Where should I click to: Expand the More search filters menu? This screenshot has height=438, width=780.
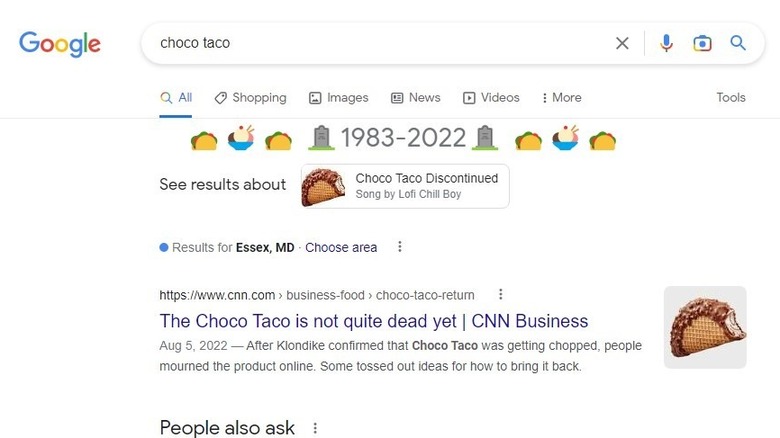pyautogui.click(x=562, y=98)
